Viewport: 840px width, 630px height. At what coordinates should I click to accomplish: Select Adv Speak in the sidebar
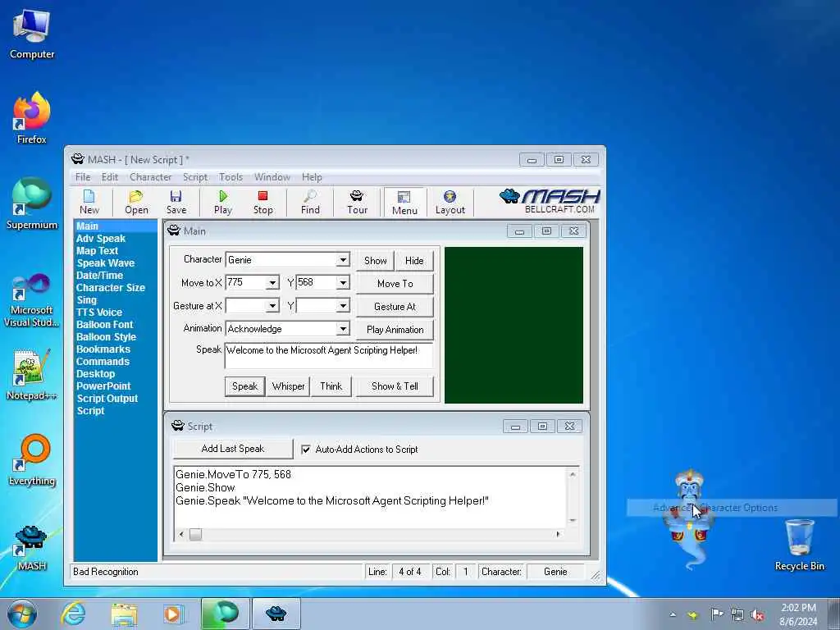click(x=101, y=239)
